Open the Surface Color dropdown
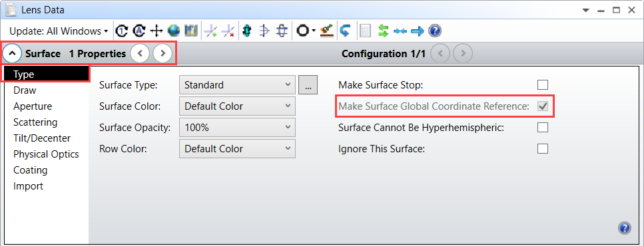 click(x=237, y=106)
